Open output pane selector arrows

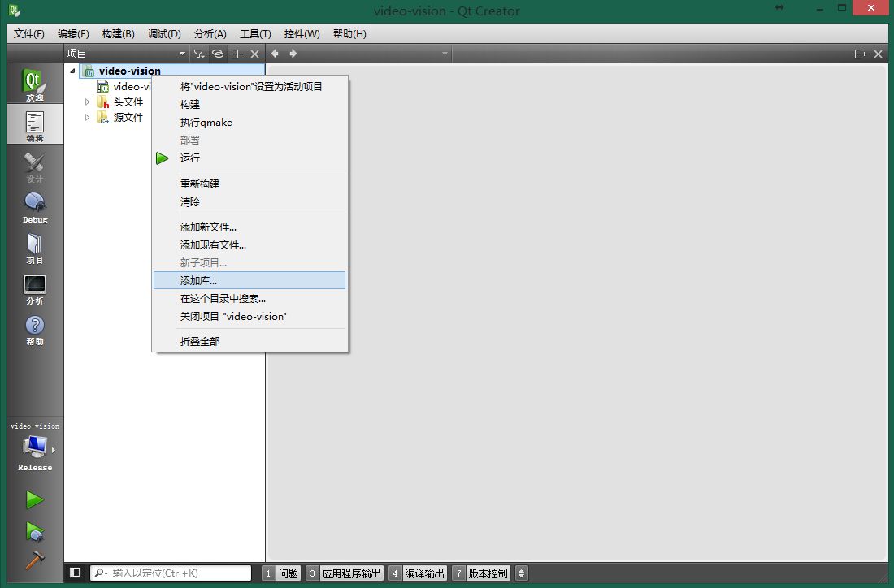pyautogui.click(x=521, y=573)
